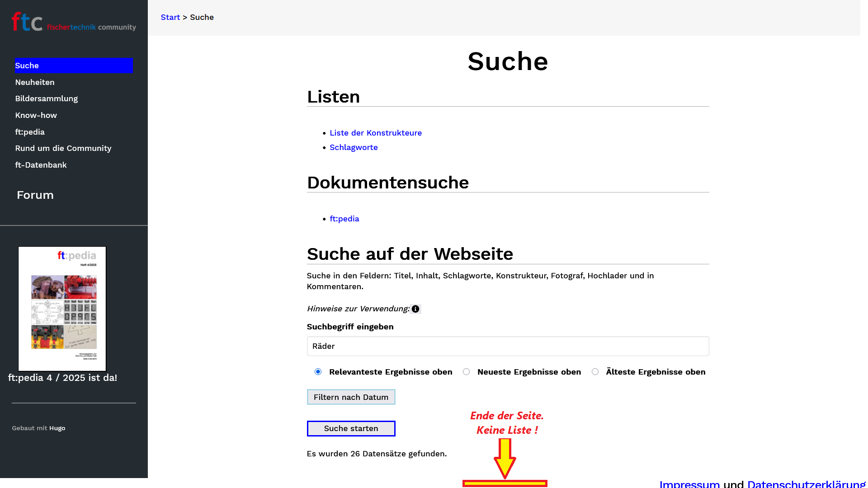Open Neuheiten in the sidebar menu
The width and height of the screenshot is (868, 488).
[35, 82]
